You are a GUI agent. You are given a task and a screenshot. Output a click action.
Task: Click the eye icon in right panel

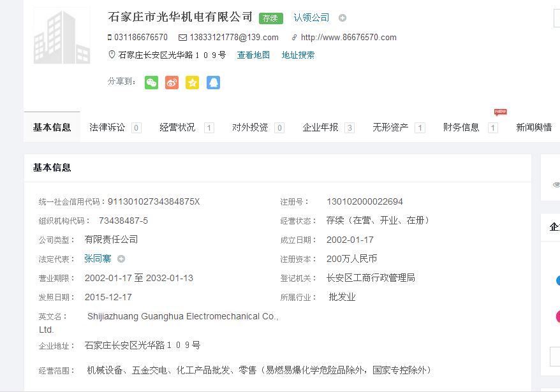point(556,185)
